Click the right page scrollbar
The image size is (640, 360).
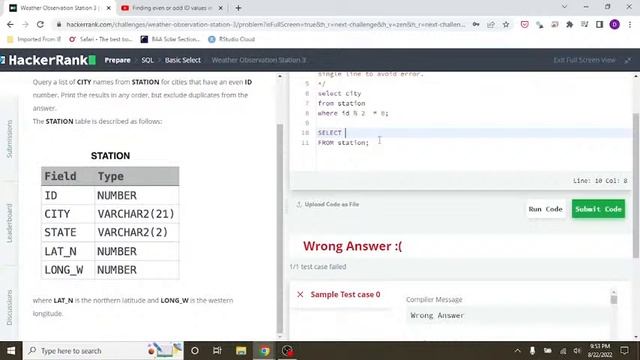636,186
